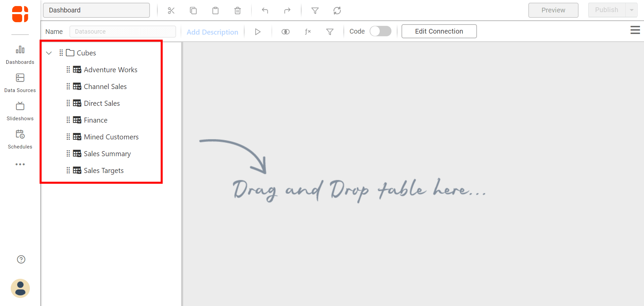
Task: Open the Slideshows section
Action: [x=20, y=112]
